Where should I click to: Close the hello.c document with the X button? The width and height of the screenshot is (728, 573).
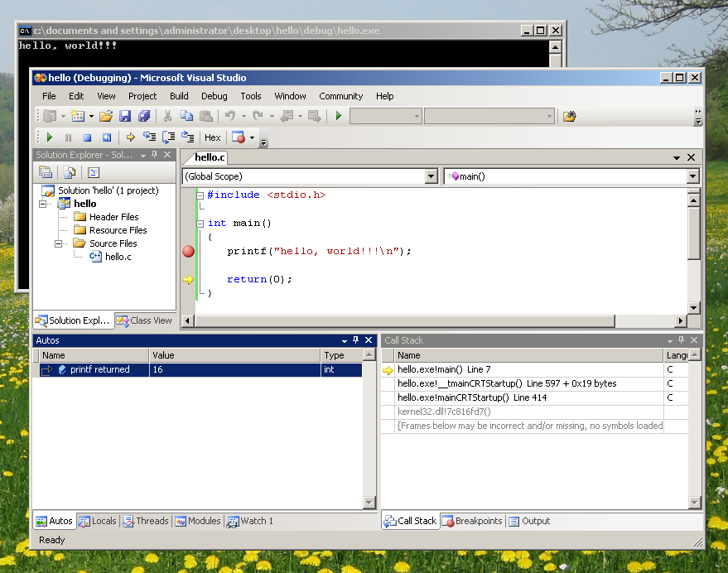point(691,157)
